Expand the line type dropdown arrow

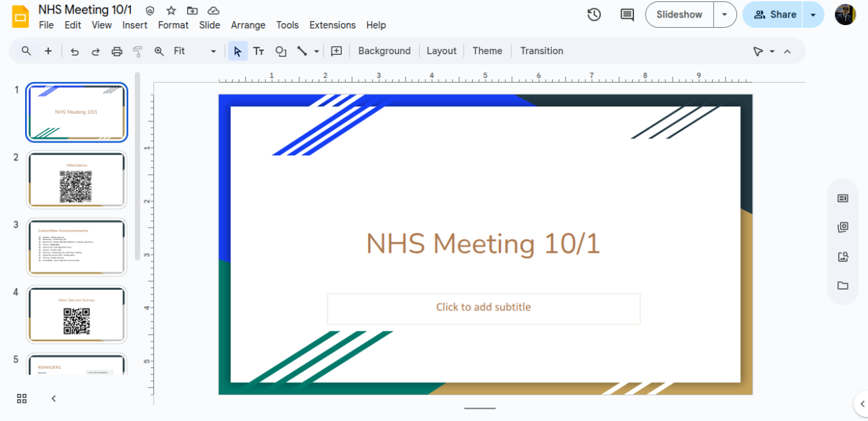[x=317, y=51]
